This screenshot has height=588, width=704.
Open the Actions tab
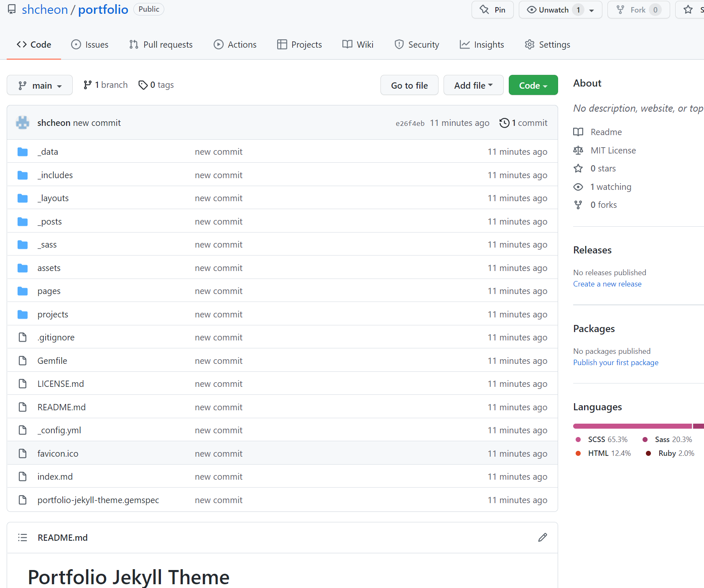pos(235,44)
